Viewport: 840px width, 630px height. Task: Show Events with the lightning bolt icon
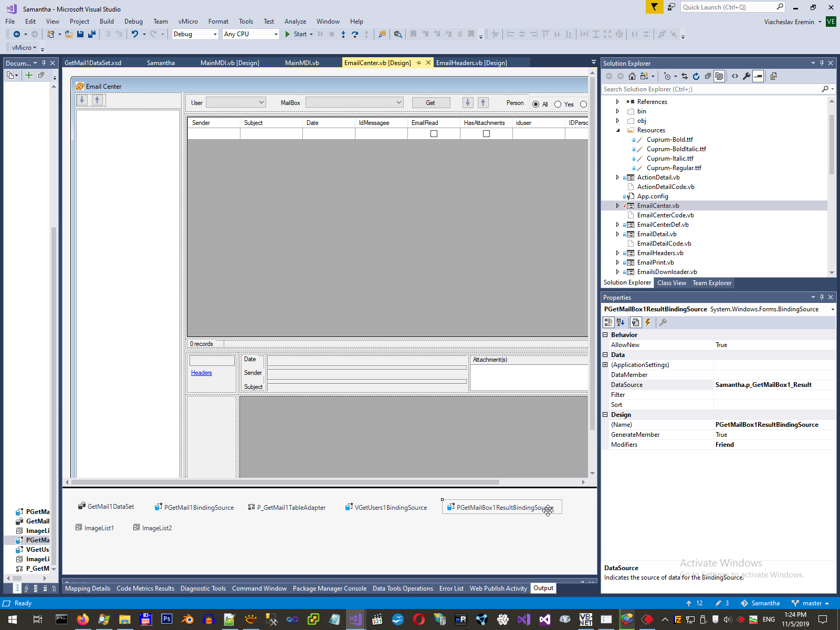tap(648, 322)
